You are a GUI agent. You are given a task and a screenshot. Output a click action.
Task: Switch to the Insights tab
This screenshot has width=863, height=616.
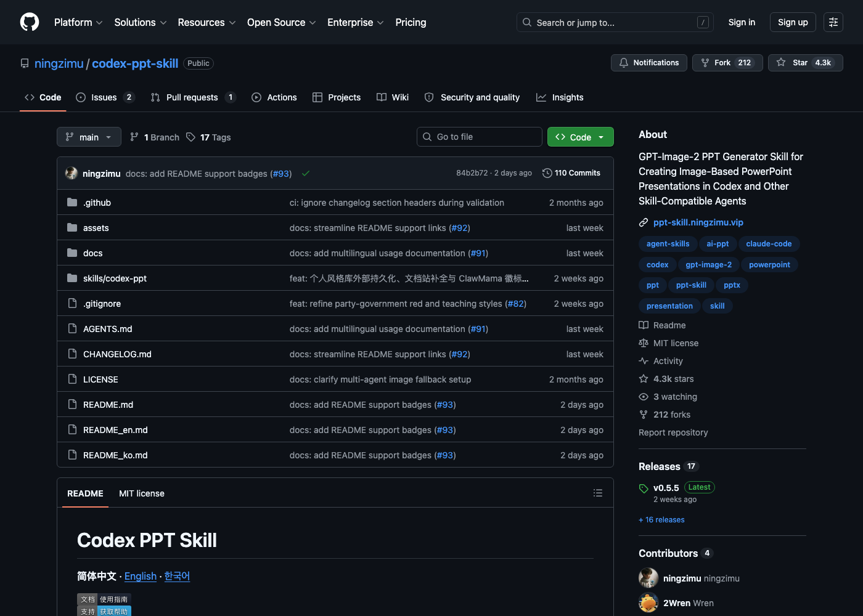click(560, 97)
